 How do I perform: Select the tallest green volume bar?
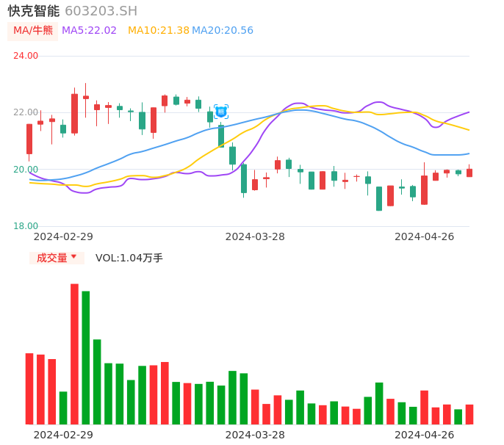pos(86,357)
